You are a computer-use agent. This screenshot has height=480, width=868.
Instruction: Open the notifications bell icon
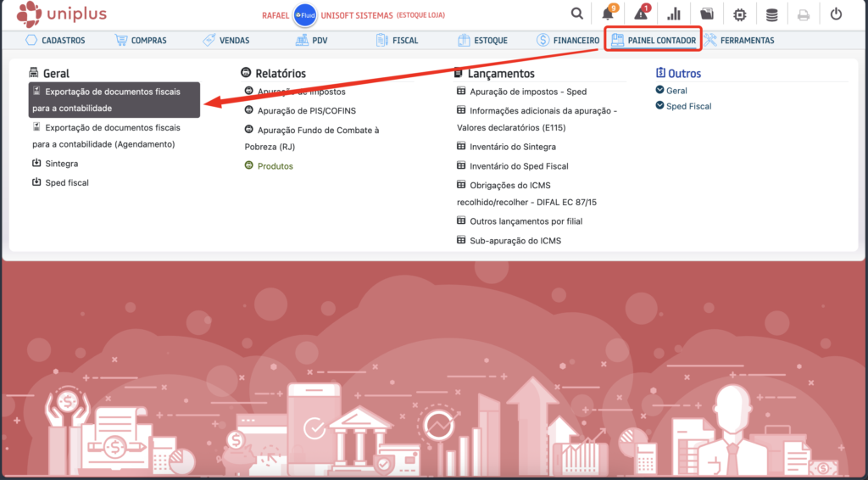point(608,14)
